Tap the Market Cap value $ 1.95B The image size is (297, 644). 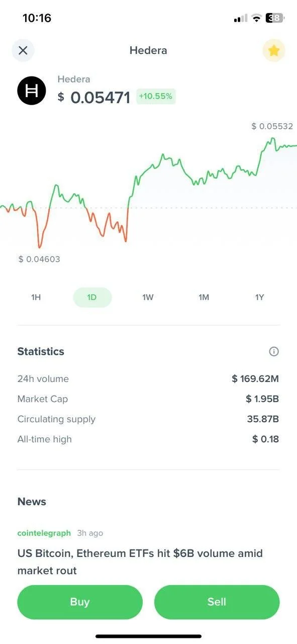262,399
